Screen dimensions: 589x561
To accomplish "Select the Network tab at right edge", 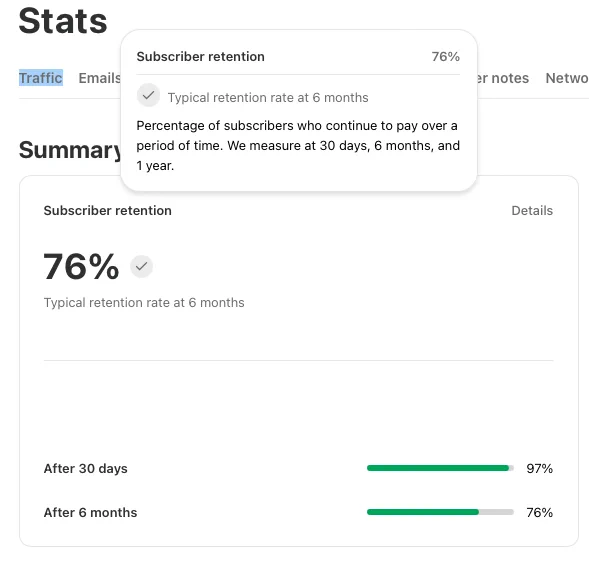I will pos(567,78).
